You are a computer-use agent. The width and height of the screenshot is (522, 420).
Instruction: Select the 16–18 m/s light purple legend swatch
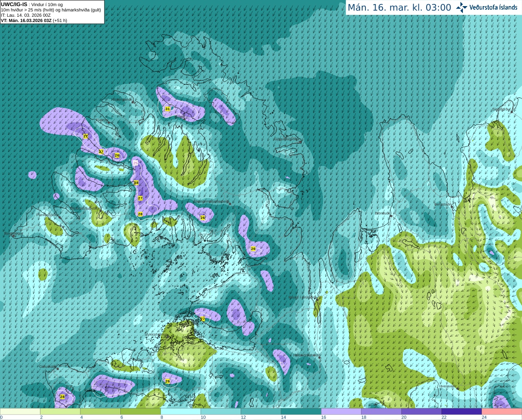341,411
